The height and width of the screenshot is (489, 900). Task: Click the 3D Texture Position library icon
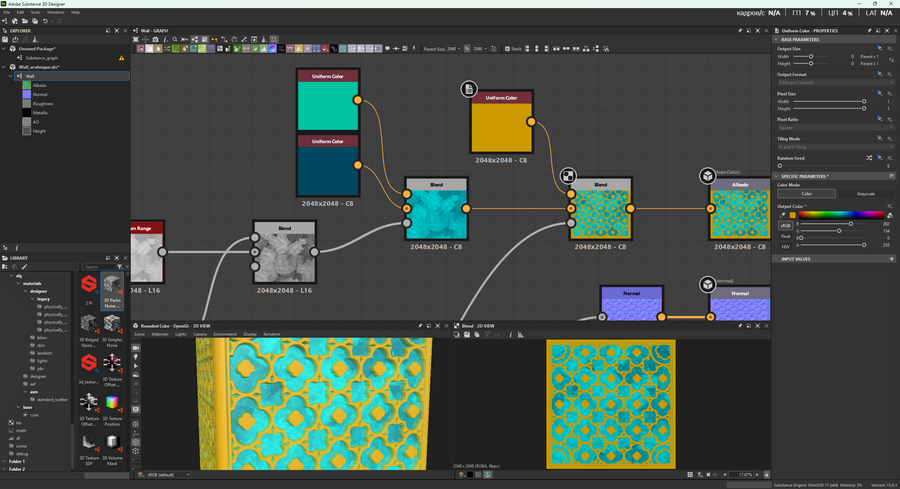pyautogui.click(x=112, y=402)
